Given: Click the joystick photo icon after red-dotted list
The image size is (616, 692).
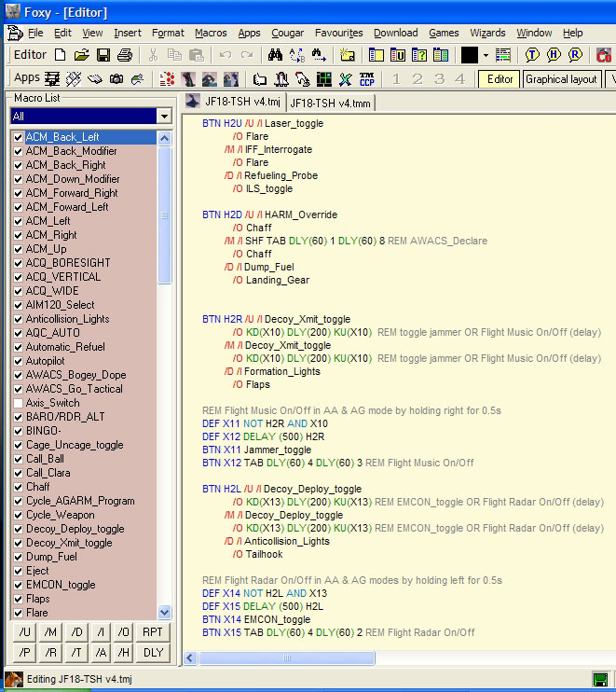Looking at the screenshot, I should [188, 79].
